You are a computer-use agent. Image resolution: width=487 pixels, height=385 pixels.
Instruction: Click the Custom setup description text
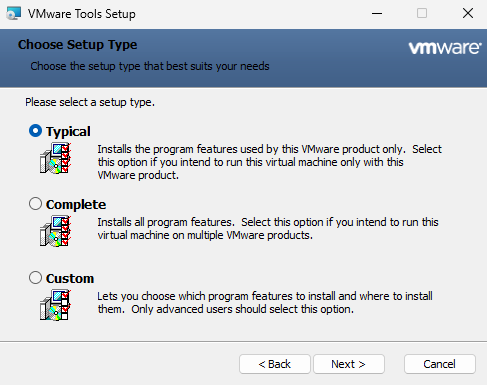click(265, 303)
